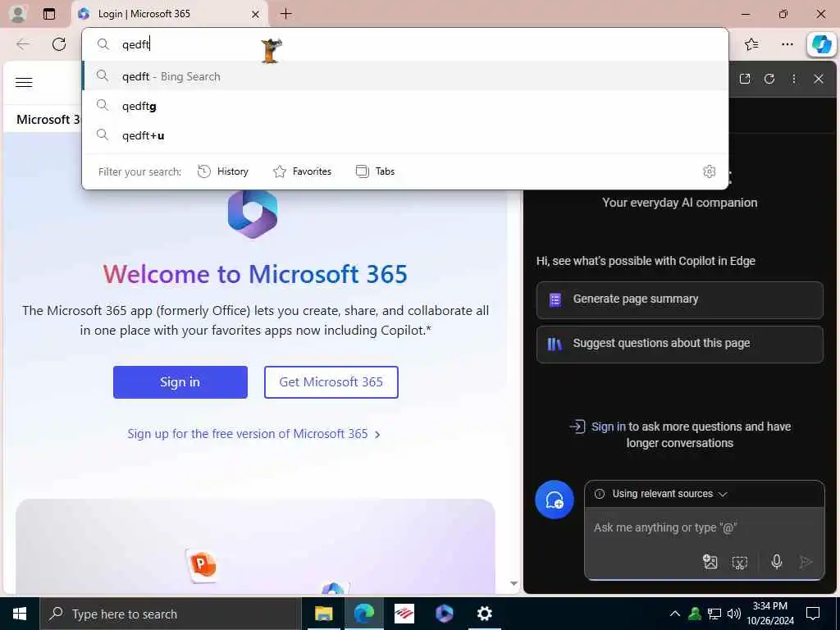Open the Microsoft 365 app from the taskbar
Screen dimensions: 840x630
tap(444, 614)
